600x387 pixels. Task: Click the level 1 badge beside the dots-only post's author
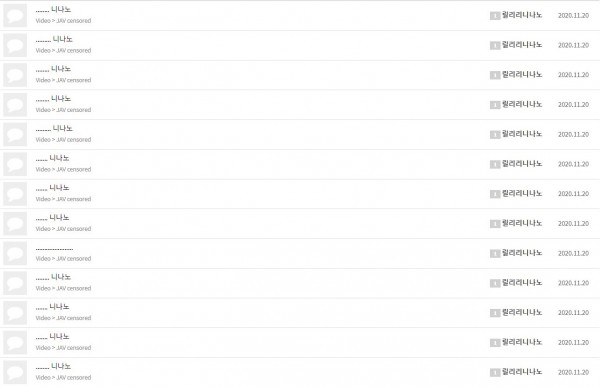(495, 253)
